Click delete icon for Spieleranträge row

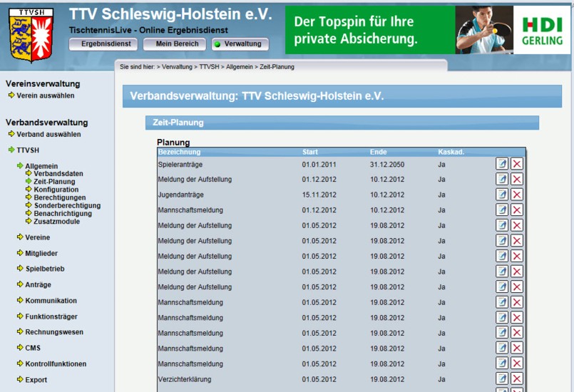[517, 164]
